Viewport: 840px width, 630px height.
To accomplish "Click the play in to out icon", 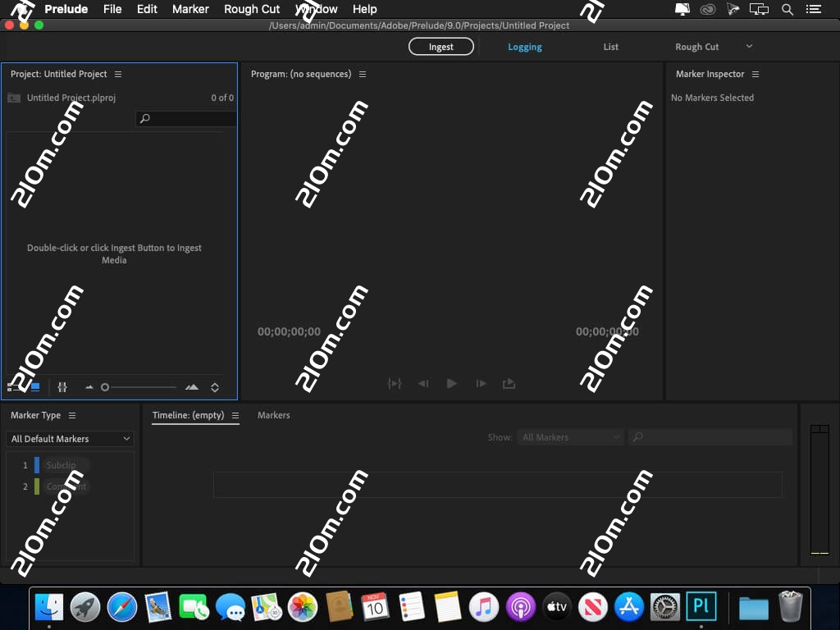I will (x=395, y=384).
